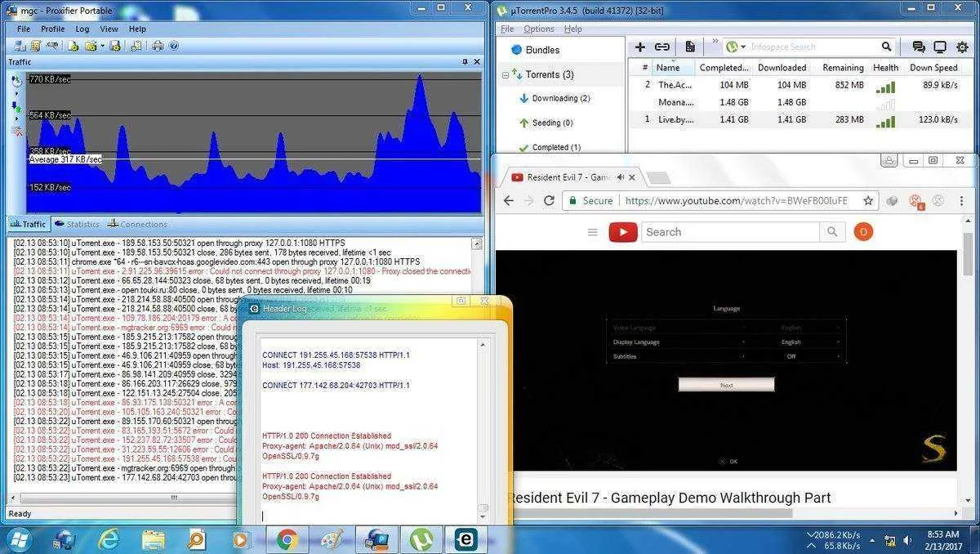Click Chrome back arrow
The image size is (980, 554).
(508, 200)
